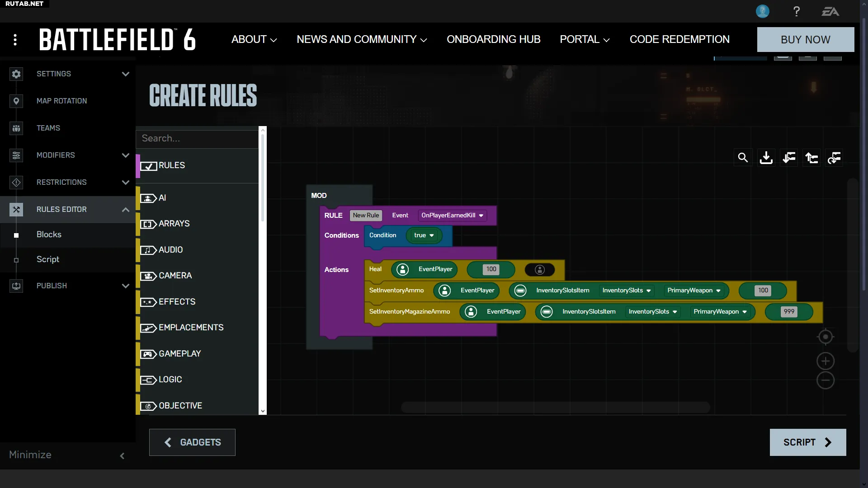Select the Blocks view in Rules Editor
Screen dimensions: 868x488
point(49,235)
